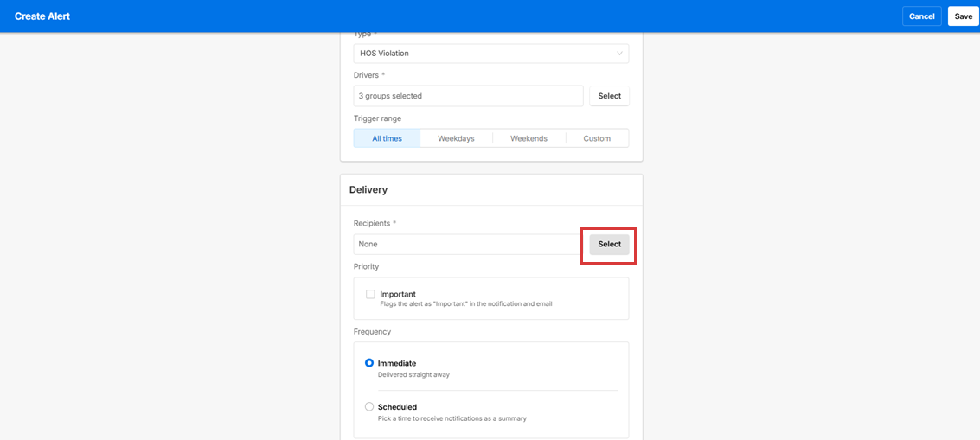Click the Important label text
This screenshot has width=980, height=440.
(x=398, y=294)
